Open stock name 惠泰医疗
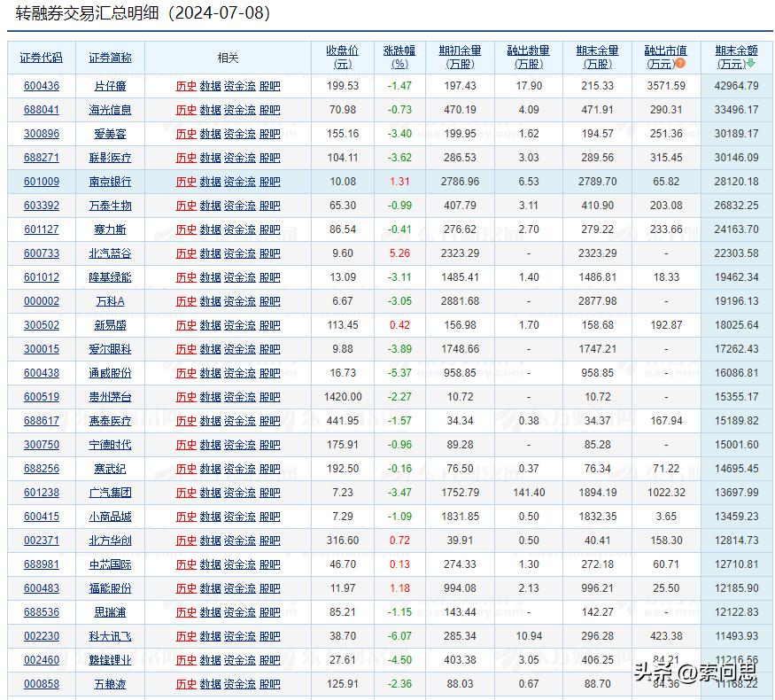This screenshot has width=775, height=700. coord(110,421)
